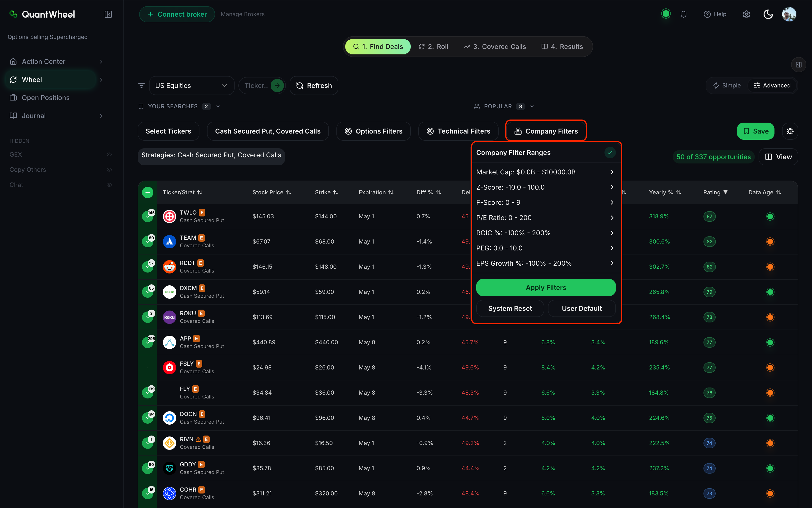Click the FSLY company logo
The image size is (812, 508).
170,368
